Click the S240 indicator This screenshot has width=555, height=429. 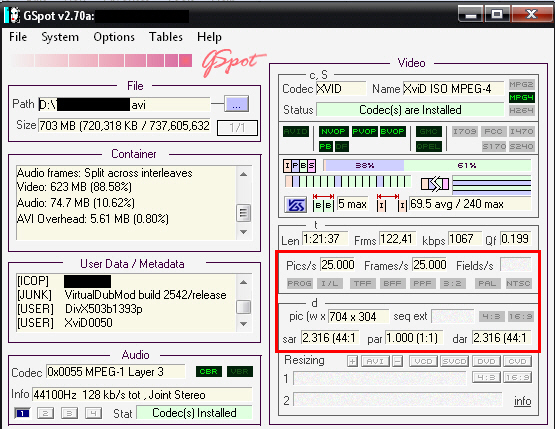522,146
